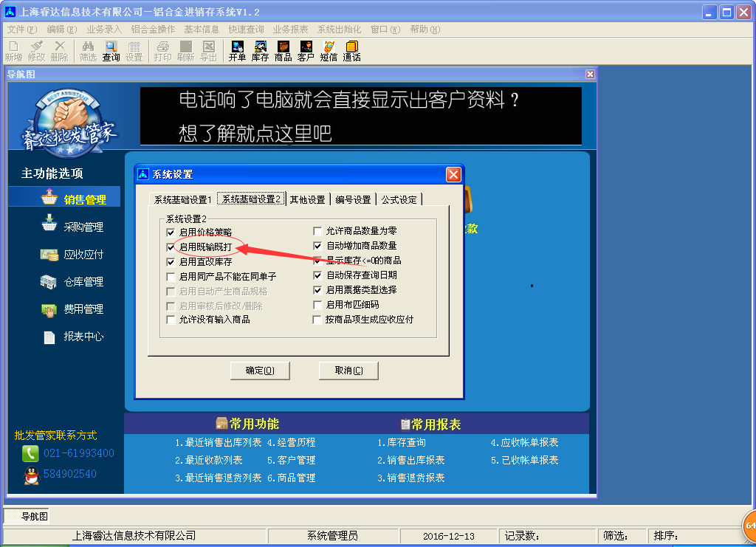The width and height of the screenshot is (756, 547).
Task: Enable 启用布匹细码 checkbox
Action: (x=317, y=305)
